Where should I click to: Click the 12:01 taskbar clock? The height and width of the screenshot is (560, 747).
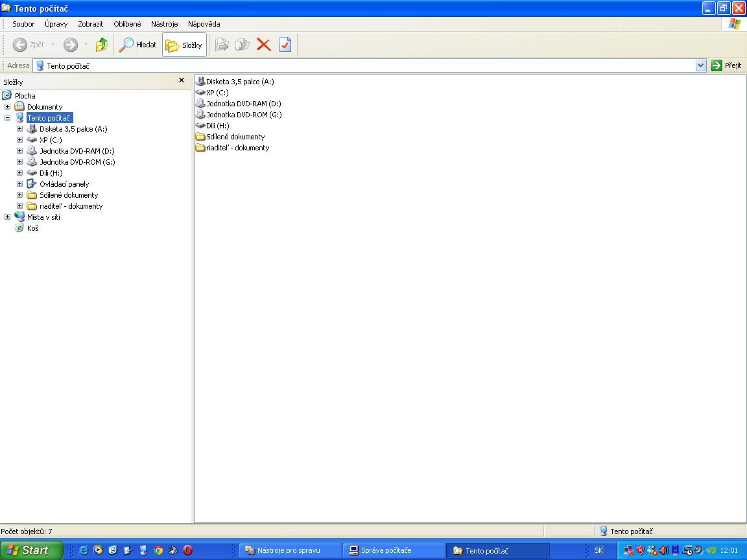pos(729,550)
